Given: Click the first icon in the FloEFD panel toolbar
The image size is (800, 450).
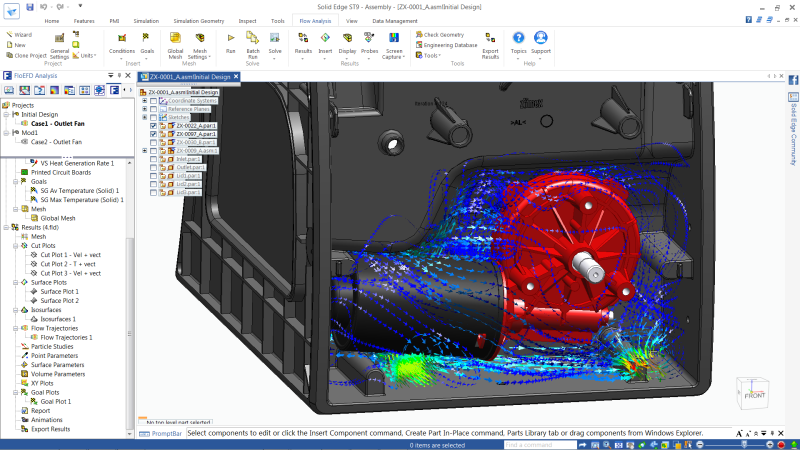Looking at the screenshot, I should [x=9, y=90].
